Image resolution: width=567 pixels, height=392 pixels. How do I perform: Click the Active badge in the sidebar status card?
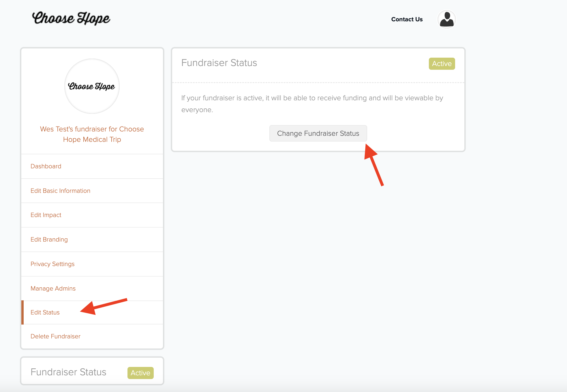tap(140, 373)
